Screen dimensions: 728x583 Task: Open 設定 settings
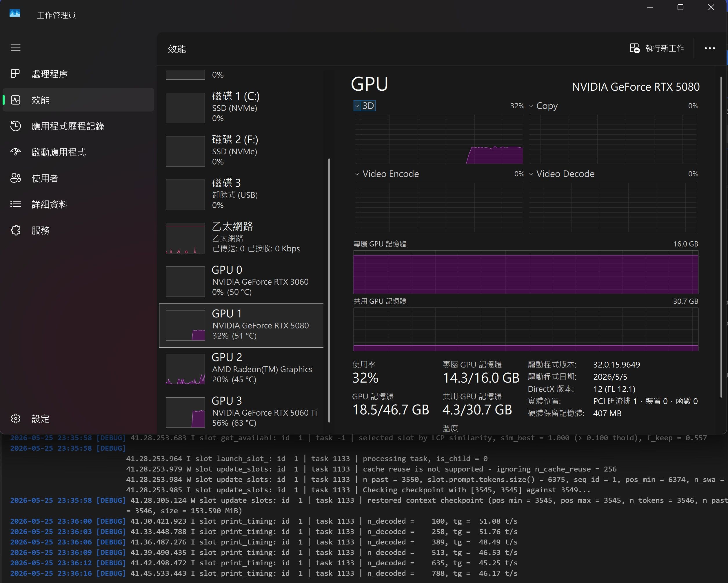[78, 418]
